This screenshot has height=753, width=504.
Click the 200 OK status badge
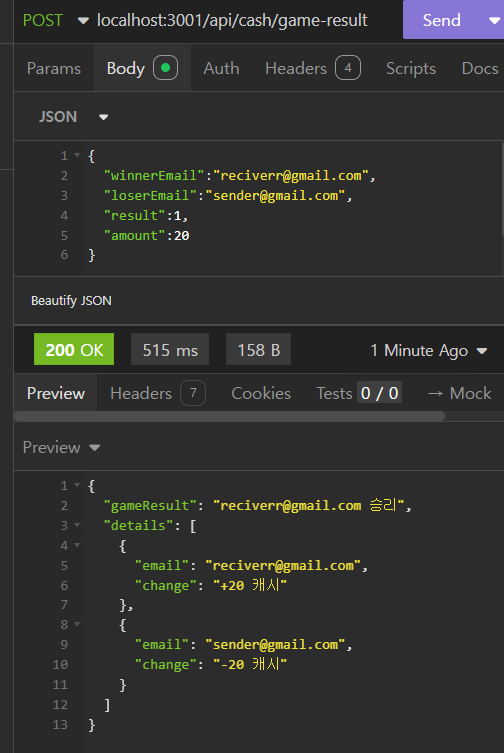74,350
